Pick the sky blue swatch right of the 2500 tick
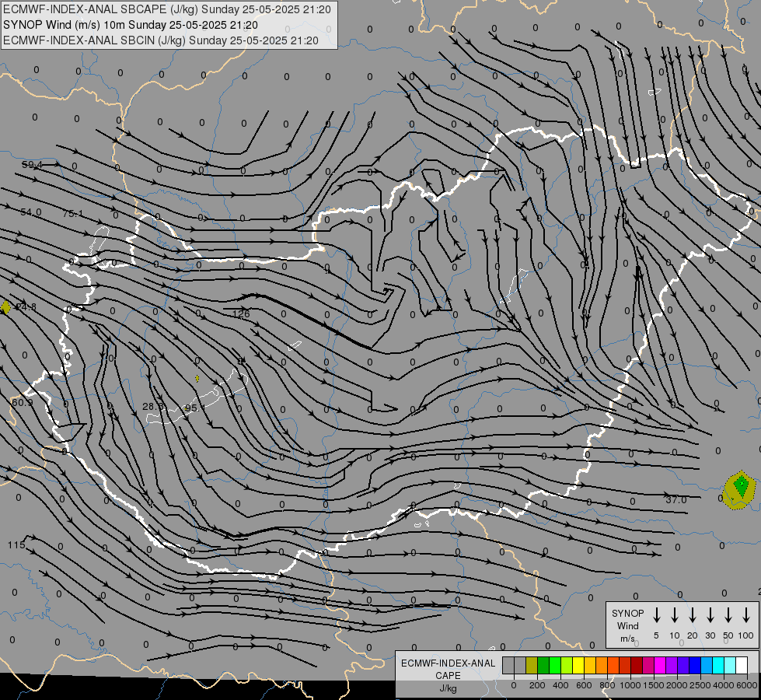The height and width of the screenshot is (700, 761). click(707, 666)
